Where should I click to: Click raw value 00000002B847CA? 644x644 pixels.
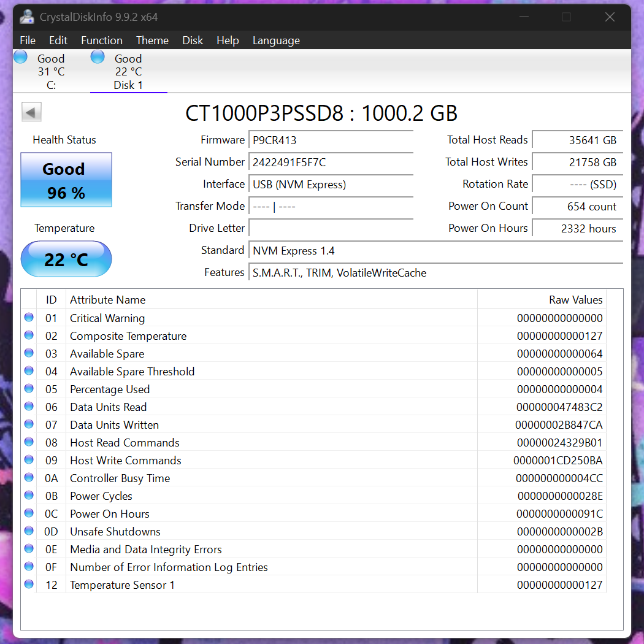point(559,424)
